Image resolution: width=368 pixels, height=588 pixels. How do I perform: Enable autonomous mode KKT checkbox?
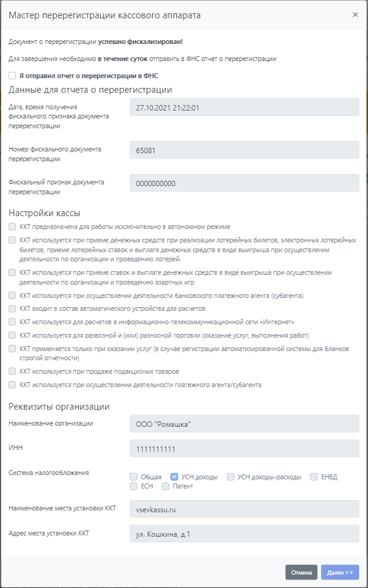click(x=12, y=227)
